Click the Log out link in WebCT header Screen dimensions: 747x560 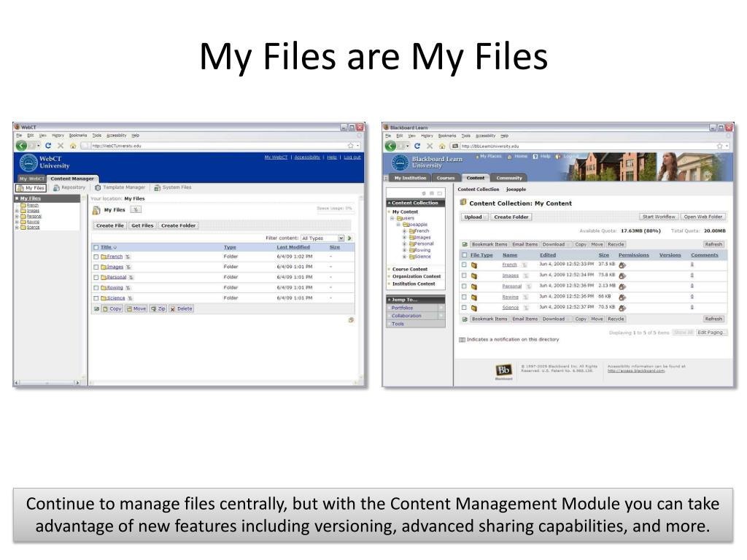352,157
